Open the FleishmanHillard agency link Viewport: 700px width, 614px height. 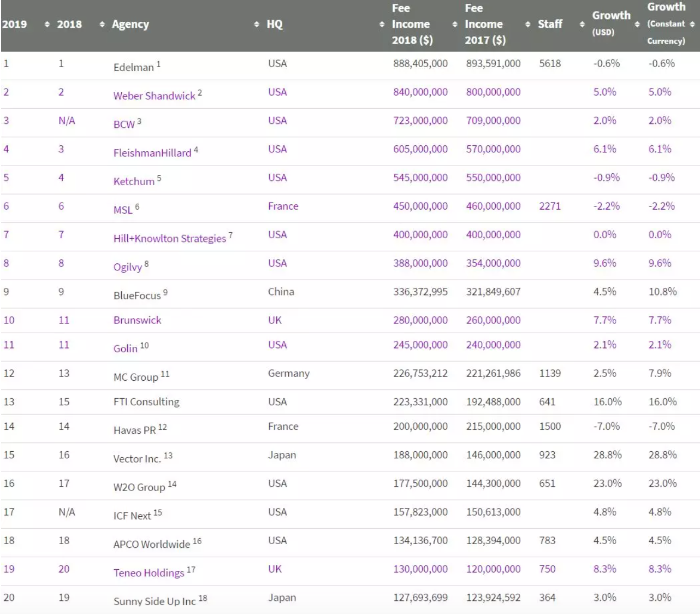[152, 152]
